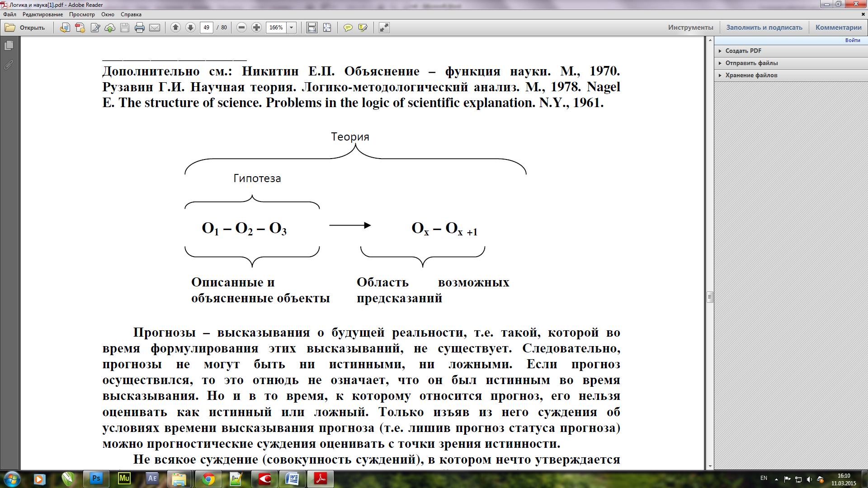Click the Открыть open file button

[25, 28]
